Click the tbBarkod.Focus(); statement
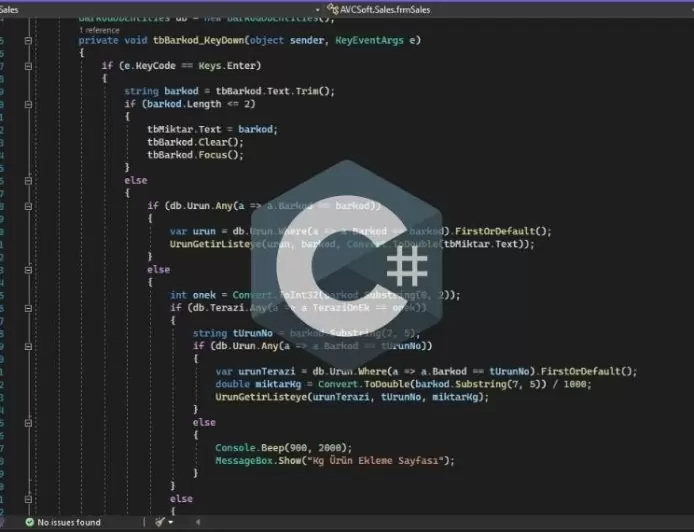The width and height of the screenshot is (694, 532). (195, 155)
